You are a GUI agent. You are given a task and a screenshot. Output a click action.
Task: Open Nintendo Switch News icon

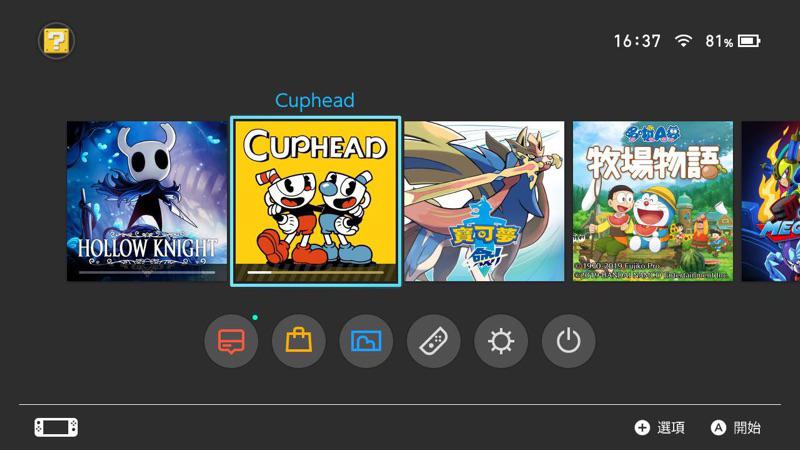click(231, 341)
